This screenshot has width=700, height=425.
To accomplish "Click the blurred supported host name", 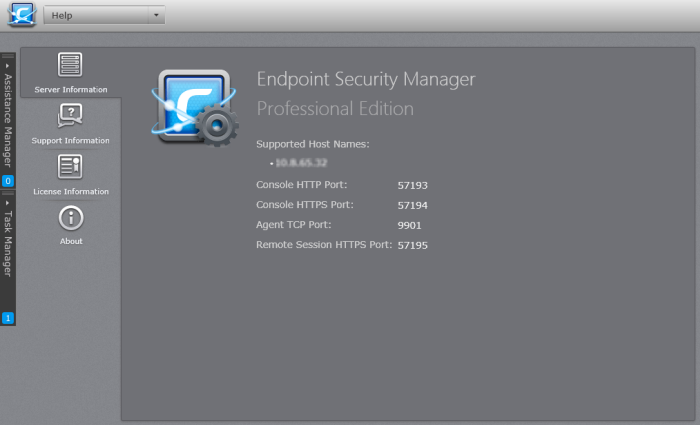I will [x=301, y=162].
